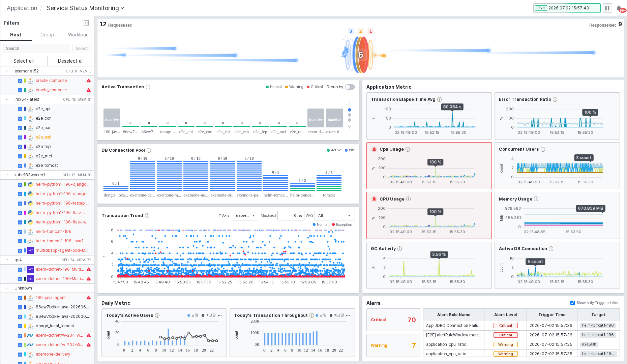Show info for Transaction Elapse Time Avg
The image size is (627, 364).
click(x=440, y=99)
